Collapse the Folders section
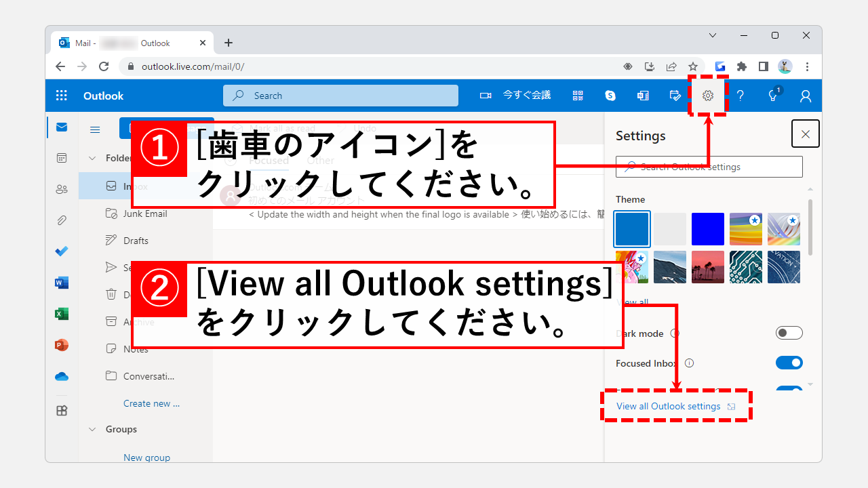Screen dimensions: 868x488 pyautogui.click(x=93, y=157)
